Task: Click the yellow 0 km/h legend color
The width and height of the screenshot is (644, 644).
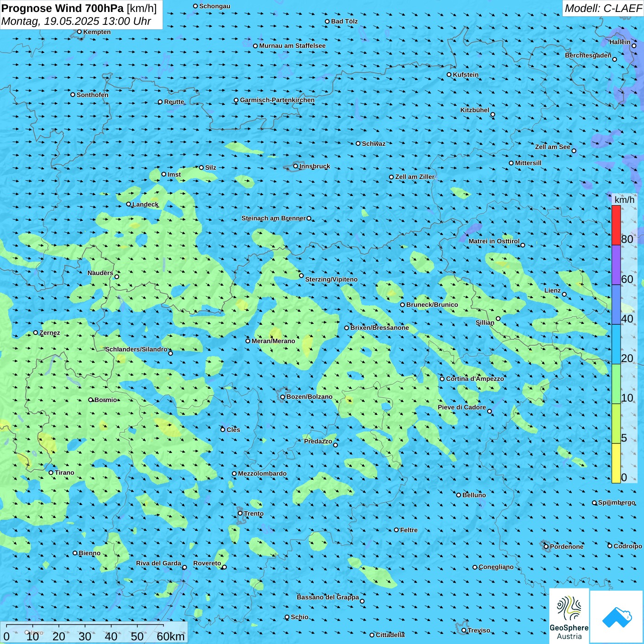Action: [x=616, y=463]
